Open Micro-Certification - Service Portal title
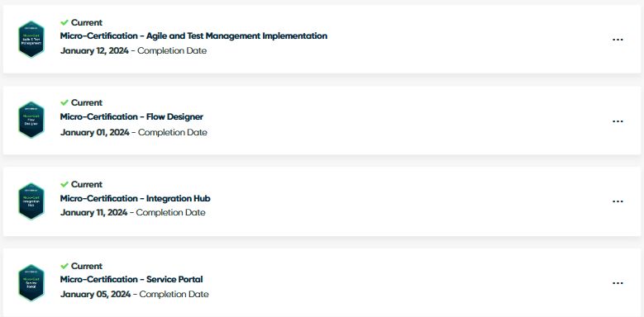The height and width of the screenshot is (317, 644). [x=131, y=280]
